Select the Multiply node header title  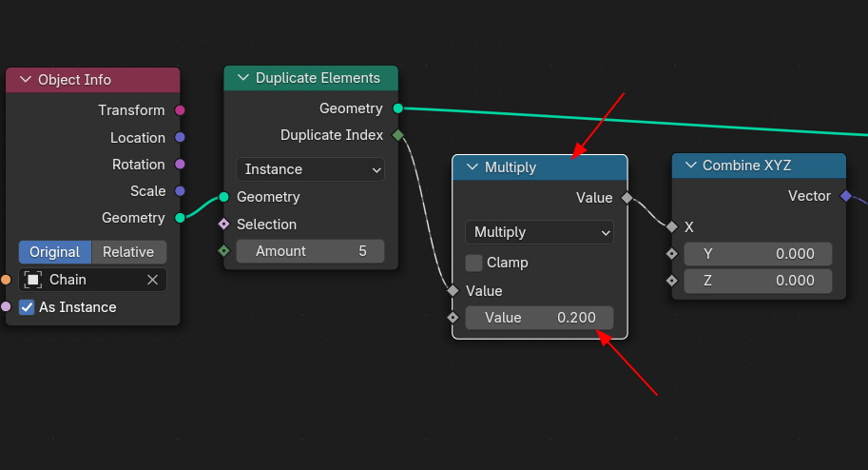pyautogui.click(x=511, y=167)
